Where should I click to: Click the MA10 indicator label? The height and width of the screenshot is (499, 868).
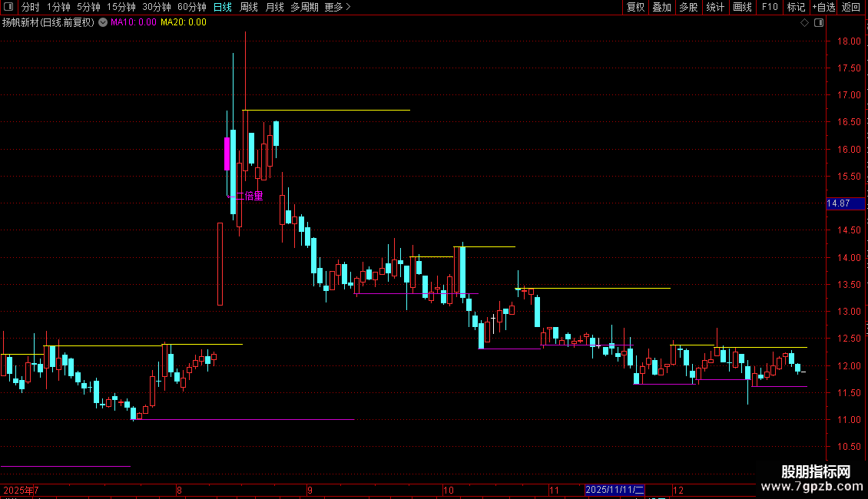pyautogui.click(x=134, y=22)
